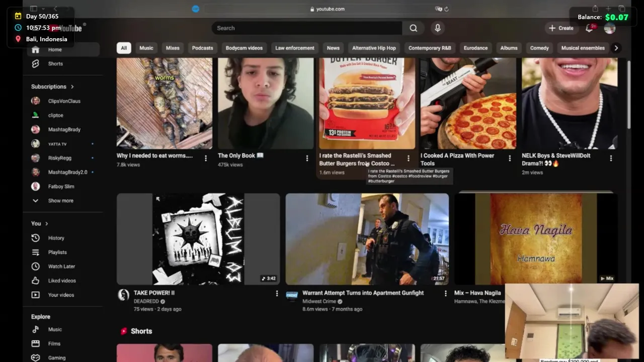Open Gaming under Explore

click(63, 357)
